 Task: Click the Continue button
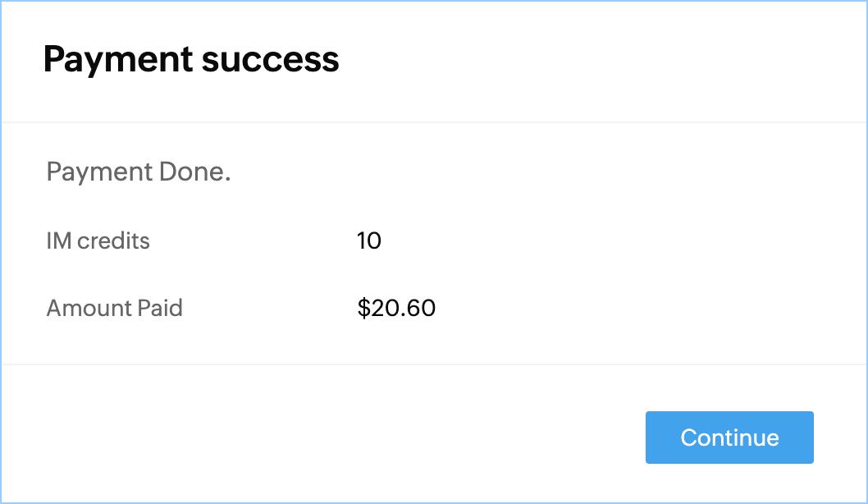click(729, 438)
